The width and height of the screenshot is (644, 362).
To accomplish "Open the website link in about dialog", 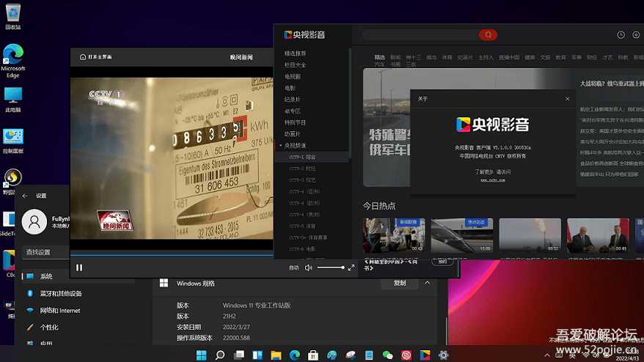I will 493,180.
